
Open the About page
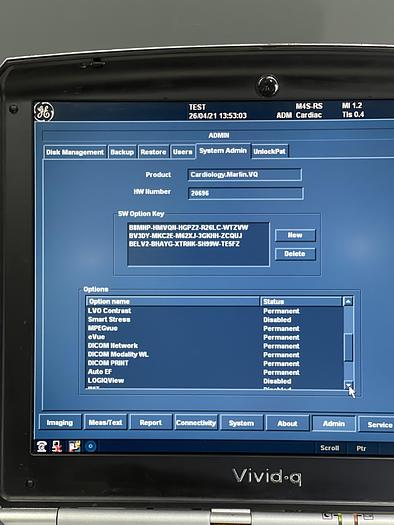(287, 424)
